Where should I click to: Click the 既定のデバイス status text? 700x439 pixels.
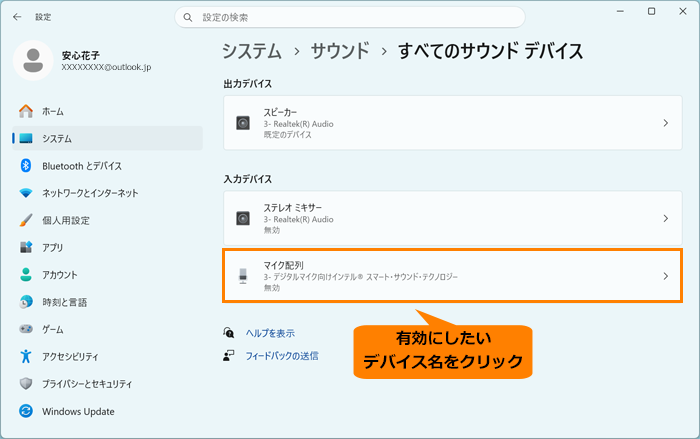tap(288, 134)
